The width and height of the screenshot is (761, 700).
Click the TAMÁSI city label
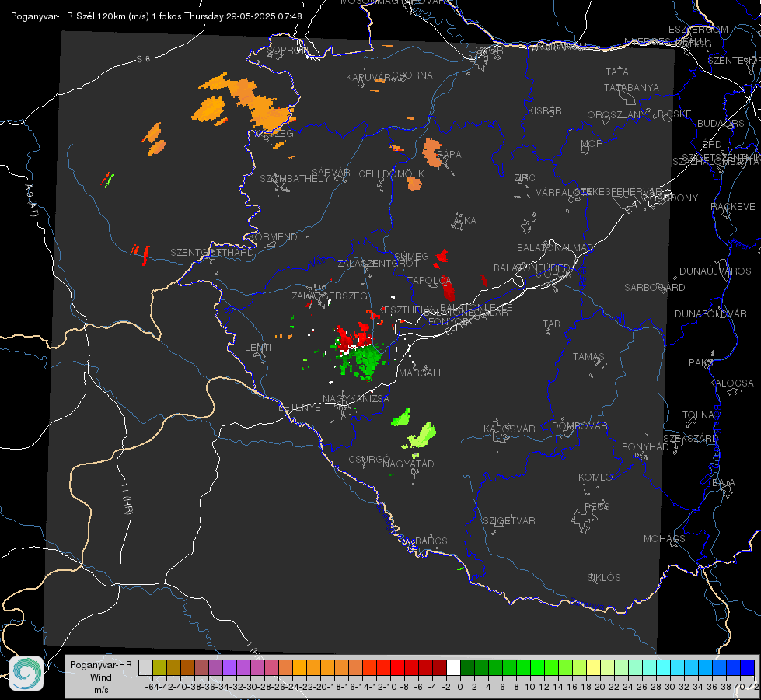click(x=590, y=357)
